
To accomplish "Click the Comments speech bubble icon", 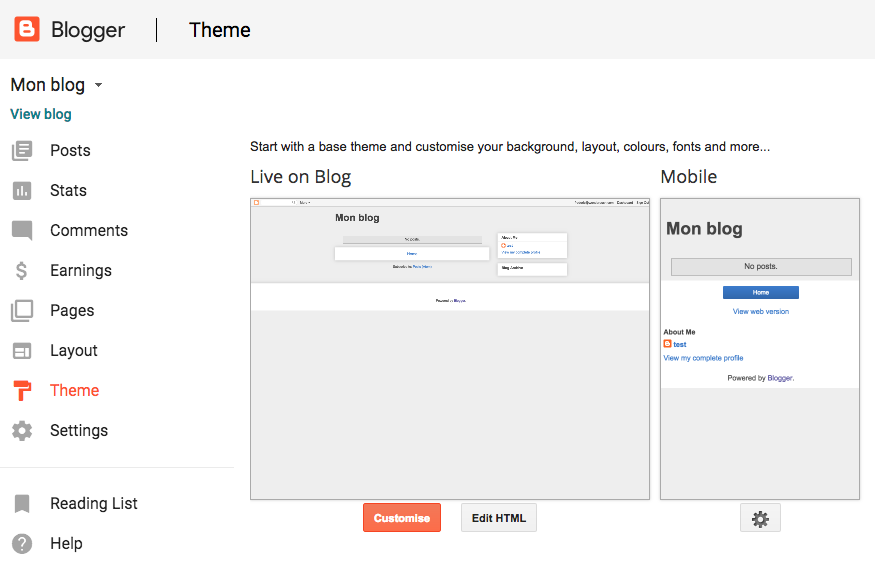I will point(22,230).
